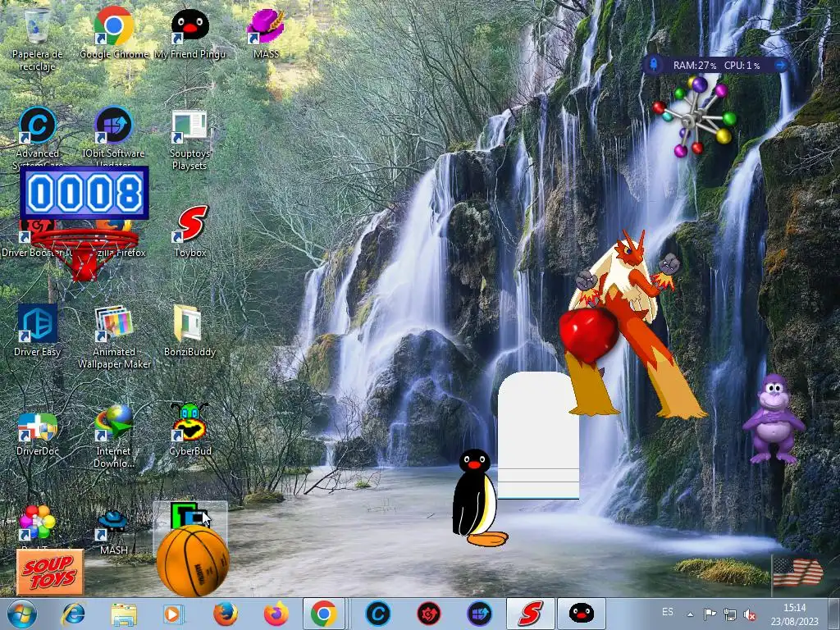Open IObit Software Updater taskbar icon
The image size is (840, 630).
pos(479,614)
